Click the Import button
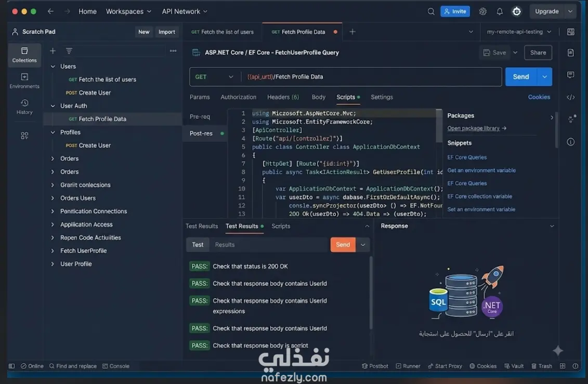The height and width of the screenshot is (384, 588). 166,32
